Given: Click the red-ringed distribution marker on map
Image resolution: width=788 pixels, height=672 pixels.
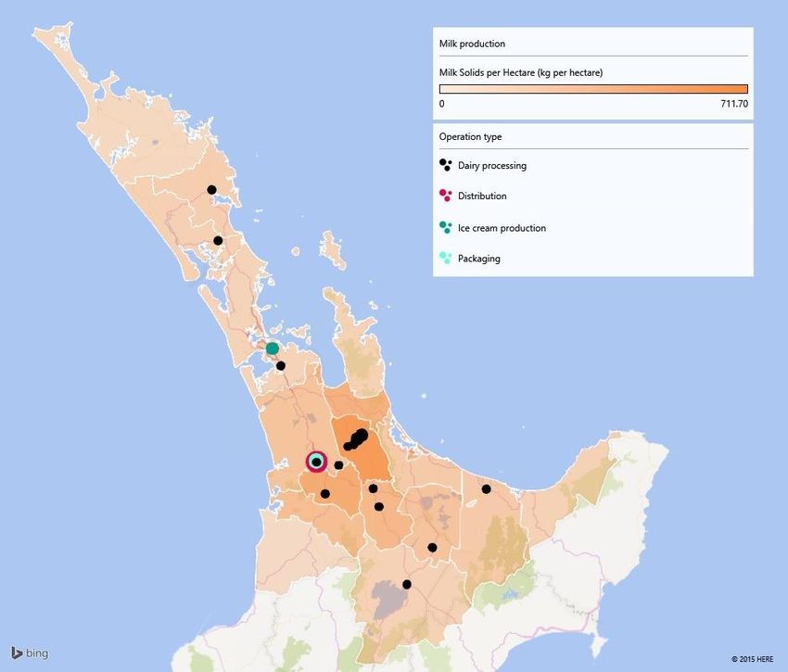Looking at the screenshot, I should coord(317,462).
